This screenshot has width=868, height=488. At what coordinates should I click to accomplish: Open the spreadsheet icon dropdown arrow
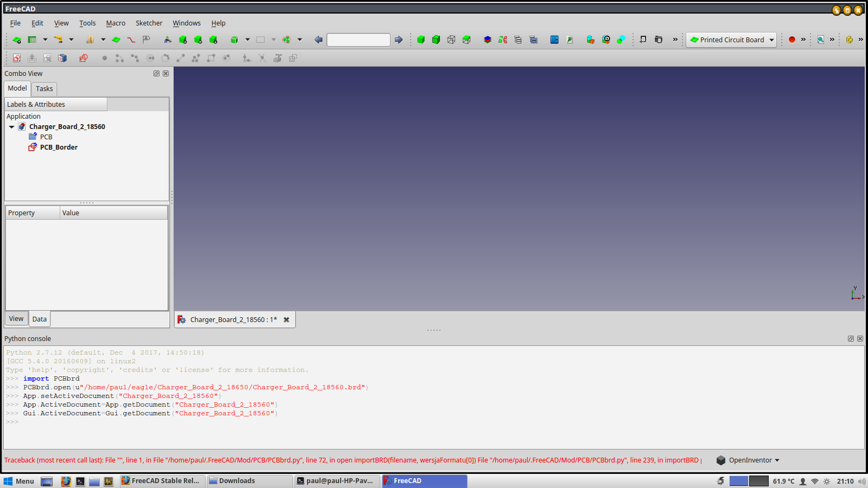tap(45, 40)
